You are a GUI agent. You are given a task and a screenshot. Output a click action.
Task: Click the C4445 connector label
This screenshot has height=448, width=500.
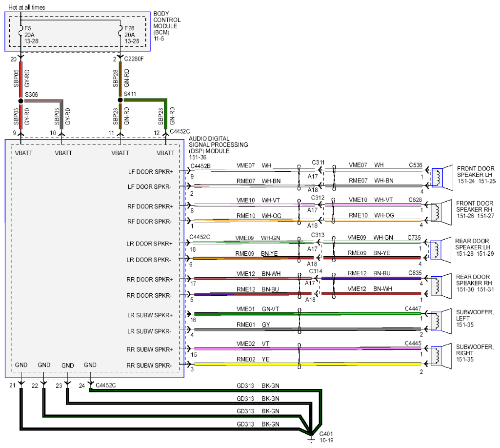tap(413, 344)
